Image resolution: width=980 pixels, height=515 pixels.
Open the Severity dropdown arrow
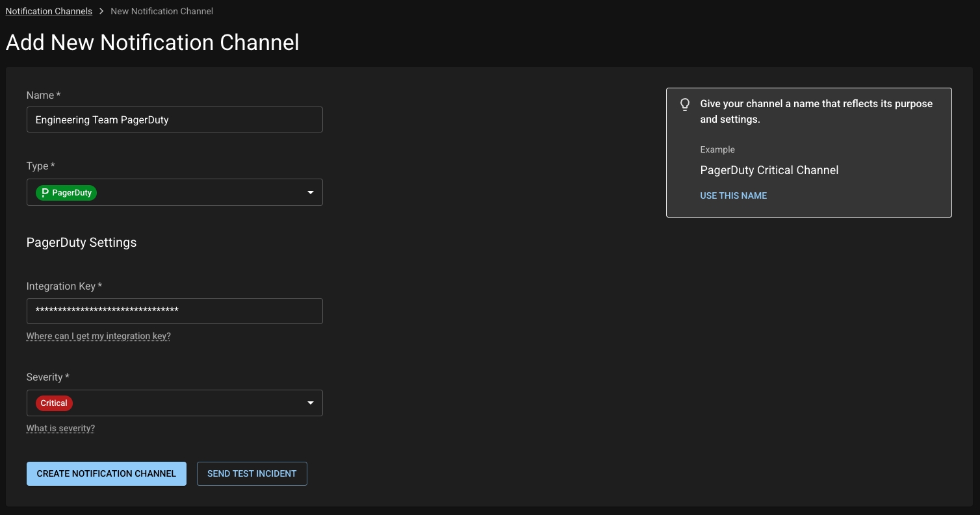click(x=310, y=403)
